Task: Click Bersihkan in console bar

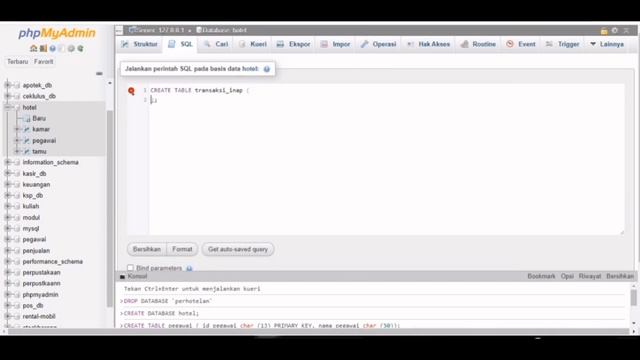Action: point(620,276)
